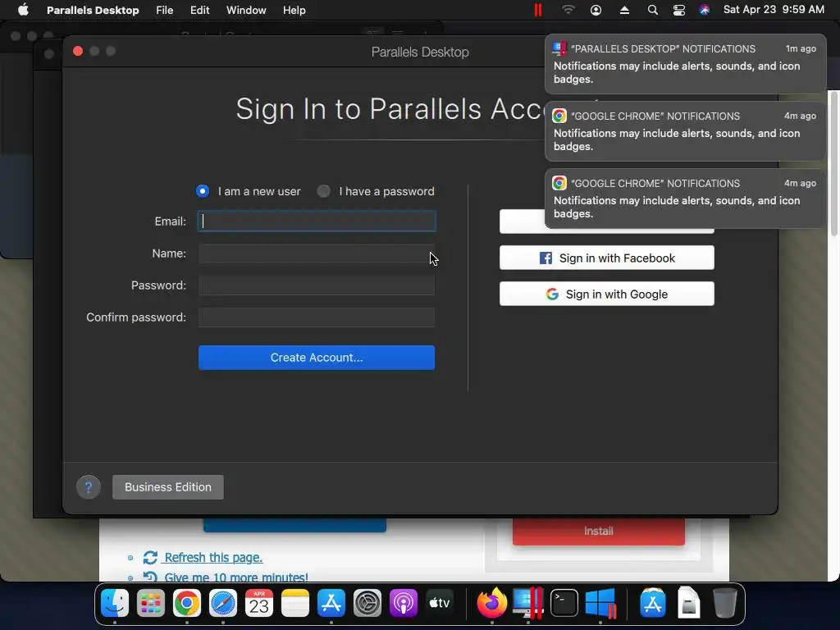Click the Refresh this page link
The image size is (840, 630).
pyautogui.click(x=213, y=558)
